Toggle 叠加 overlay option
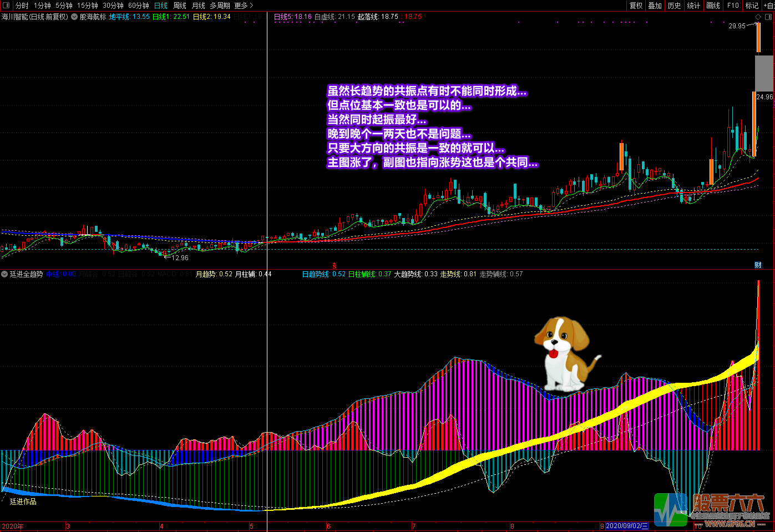Image resolution: width=775 pixels, height=532 pixels. [x=655, y=6]
